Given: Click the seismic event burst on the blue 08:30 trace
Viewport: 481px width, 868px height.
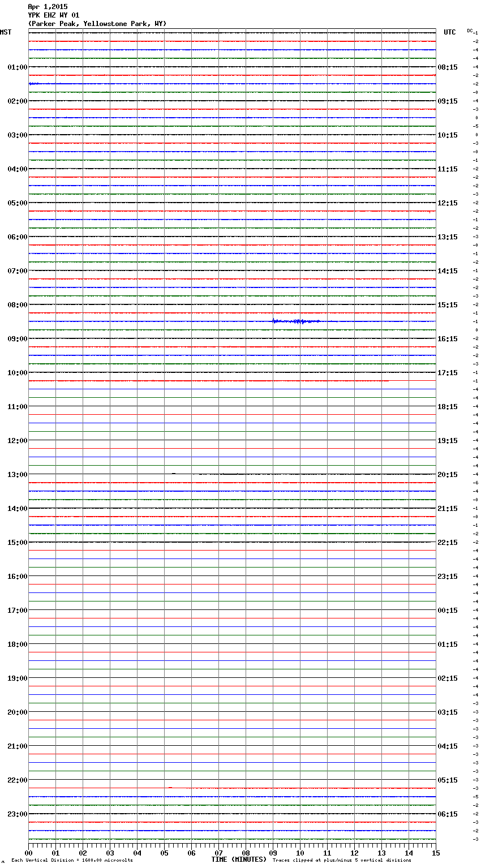Looking at the screenshot, I should [x=296, y=321].
